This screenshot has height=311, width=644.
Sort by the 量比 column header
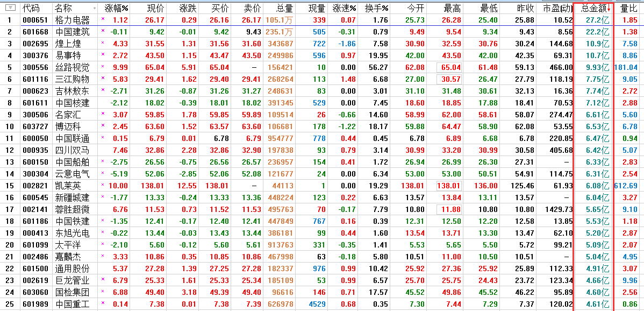pyautogui.click(x=629, y=8)
